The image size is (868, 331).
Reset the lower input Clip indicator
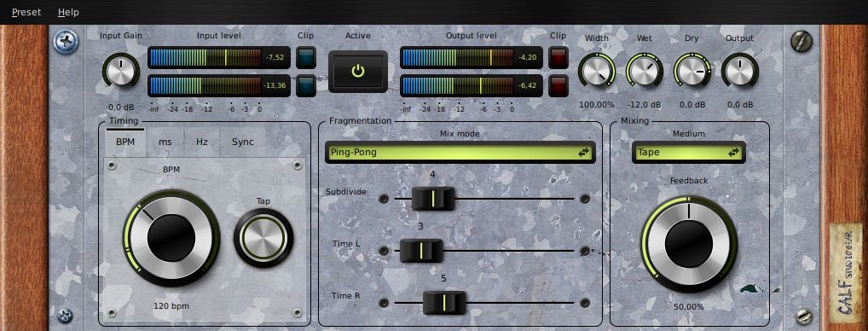[305, 86]
